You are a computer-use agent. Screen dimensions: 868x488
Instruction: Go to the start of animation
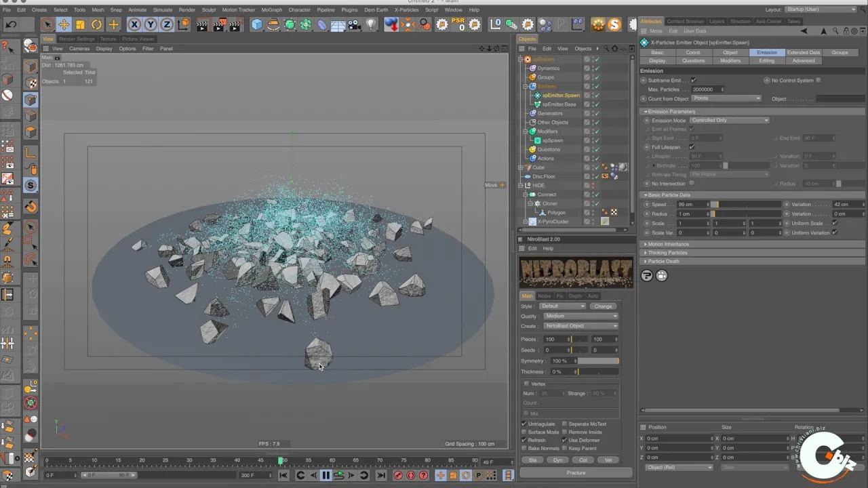tap(283, 475)
